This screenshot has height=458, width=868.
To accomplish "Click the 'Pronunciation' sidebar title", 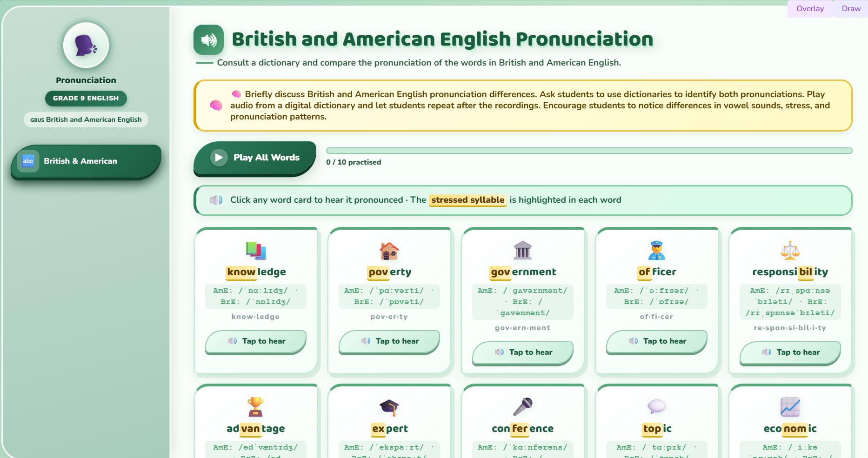I will click(86, 80).
